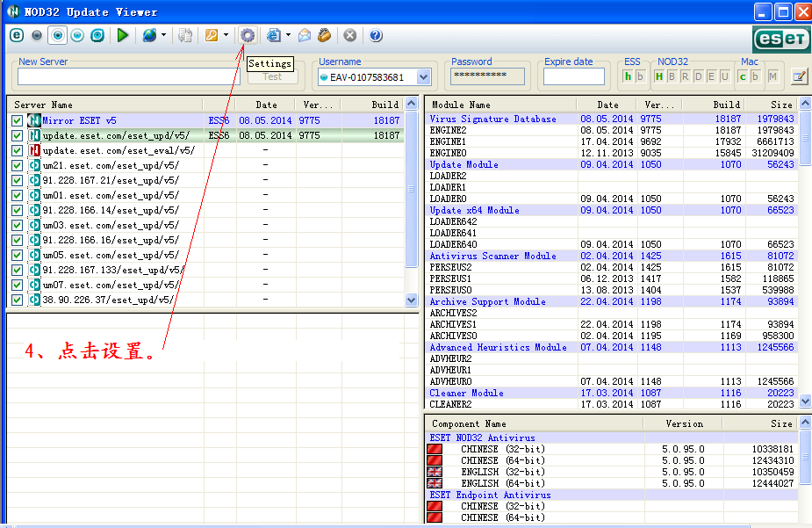Image resolution: width=812 pixels, height=528 pixels.
Task: Click the green 'h' icon in ESS group
Action: 628,76
